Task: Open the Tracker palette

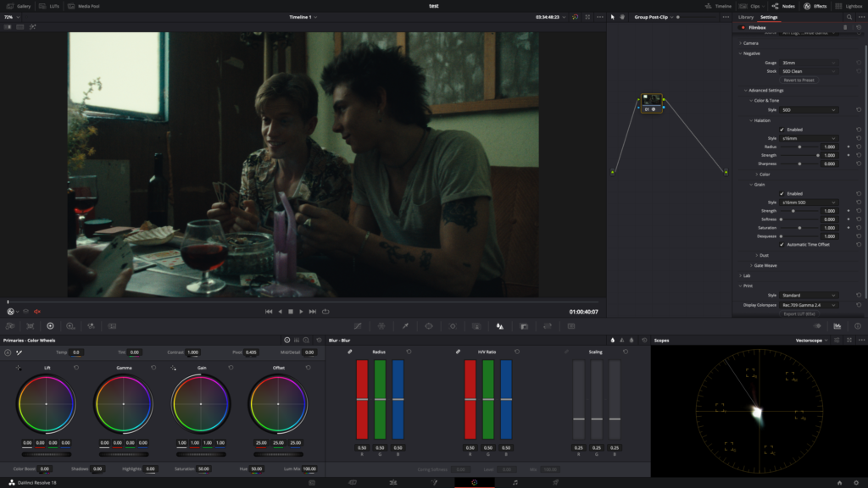Action: 453,326
